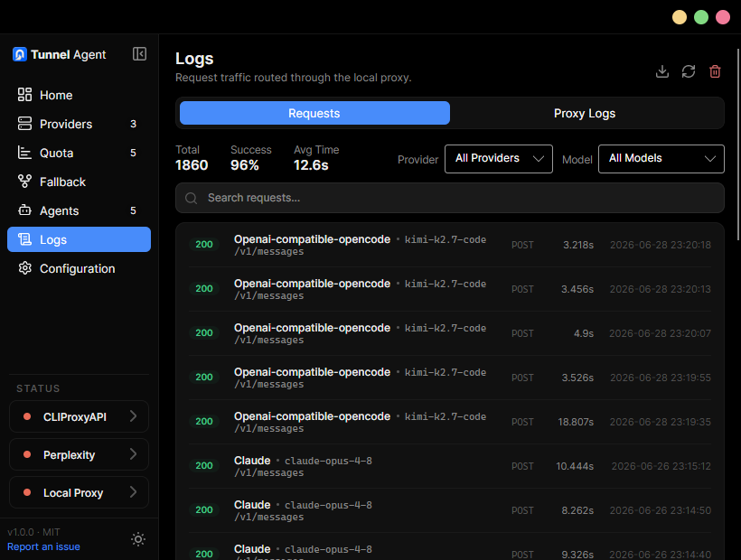Click the Agents count badge 5
This screenshot has height=560, width=741.
tap(133, 210)
